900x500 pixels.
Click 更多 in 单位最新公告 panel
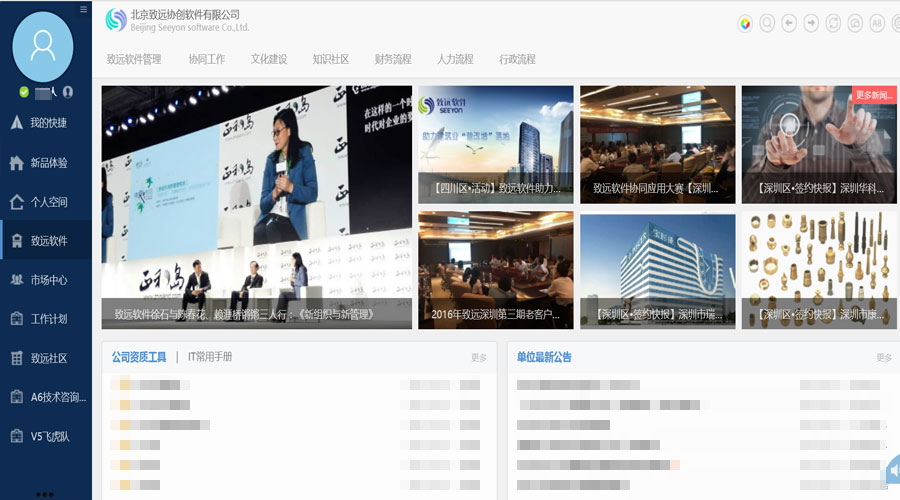pyautogui.click(x=884, y=358)
